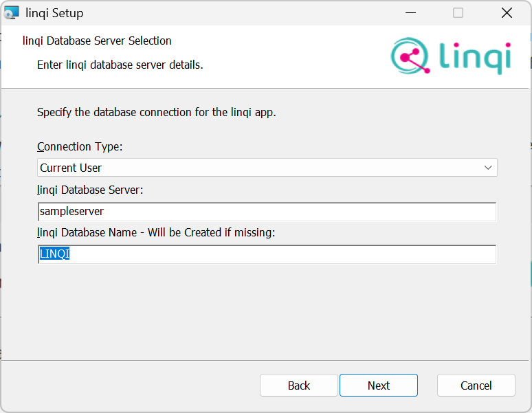The image size is (532, 413).
Task: Click 'linqi Database Name - Will be Created' label
Action: [x=156, y=232]
